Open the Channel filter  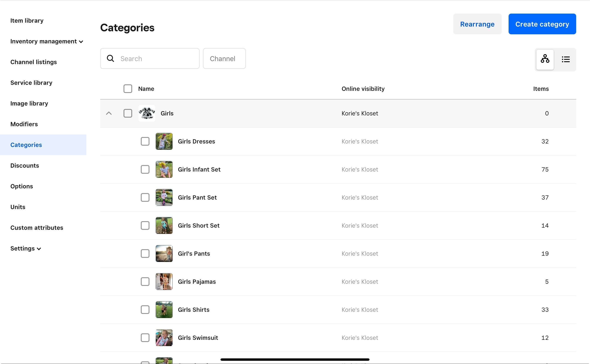(224, 58)
